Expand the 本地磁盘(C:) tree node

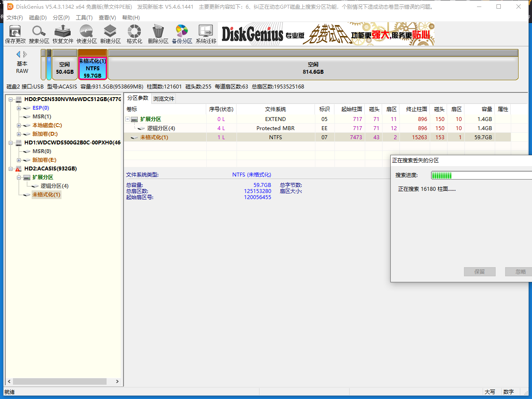click(19, 125)
